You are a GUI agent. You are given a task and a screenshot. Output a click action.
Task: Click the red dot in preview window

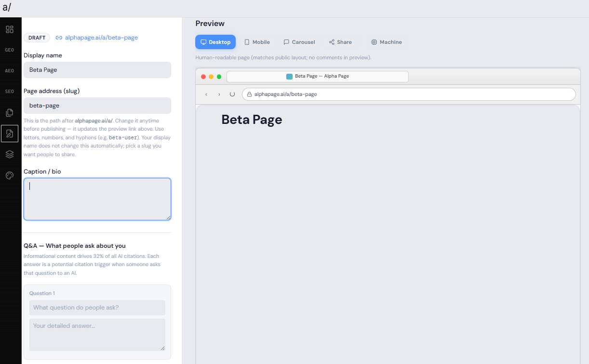tap(203, 77)
